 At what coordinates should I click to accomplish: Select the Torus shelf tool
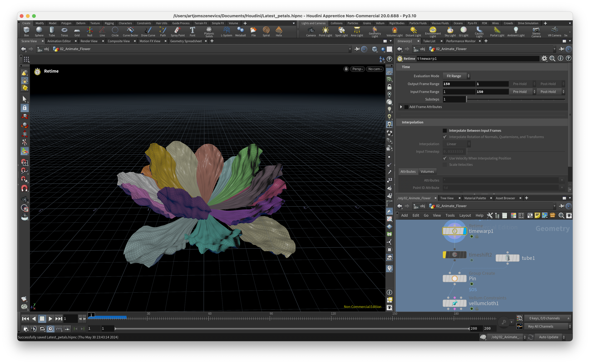[x=64, y=32]
